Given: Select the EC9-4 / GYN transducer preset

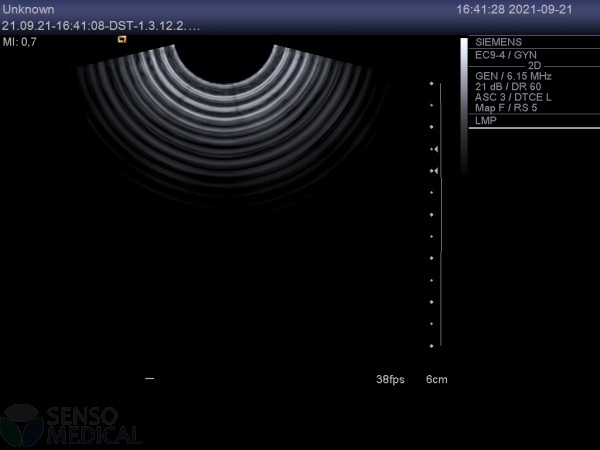Looking at the screenshot, I should (506, 55).
